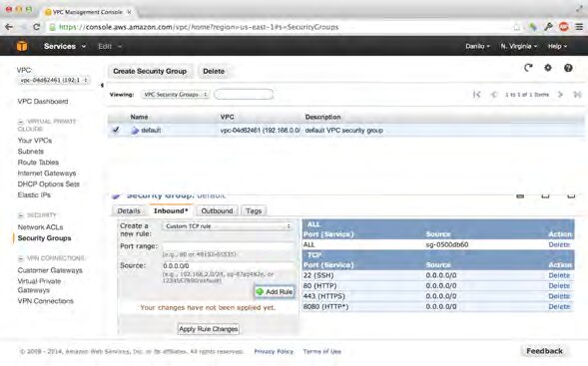Switch to the Details tab

coord(129,210)
